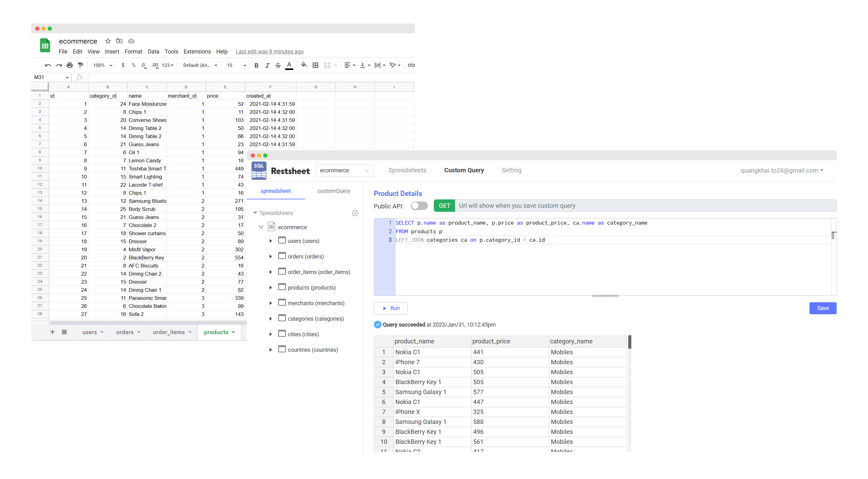Open the text color picker
The height and width of the screenshot is (479, 868).
289,65
